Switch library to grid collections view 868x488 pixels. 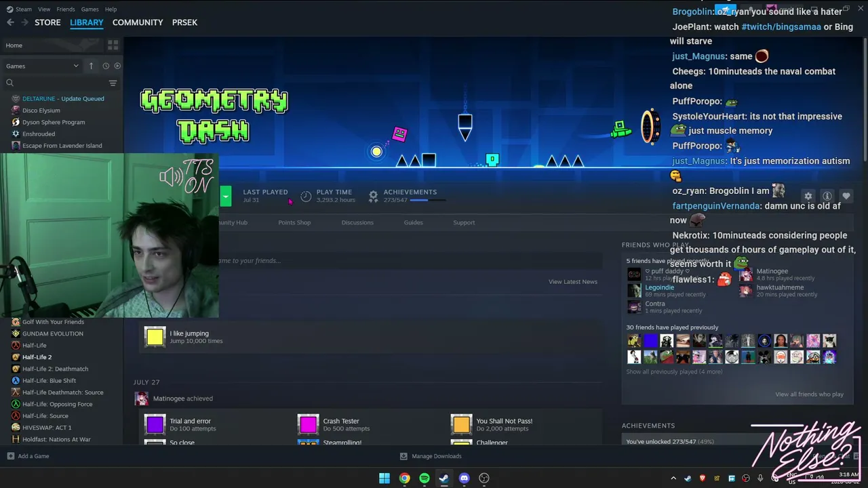(x=113, y=45)
